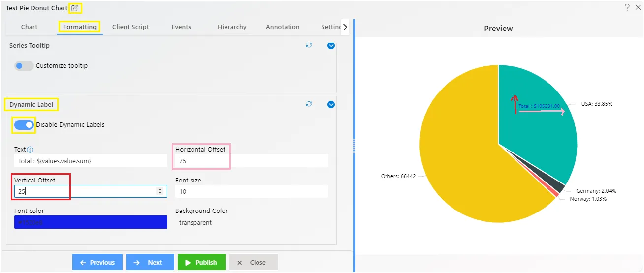Open the Hierarchy tab
Viewport: 644px width, 273px height.
pos(232,27)
